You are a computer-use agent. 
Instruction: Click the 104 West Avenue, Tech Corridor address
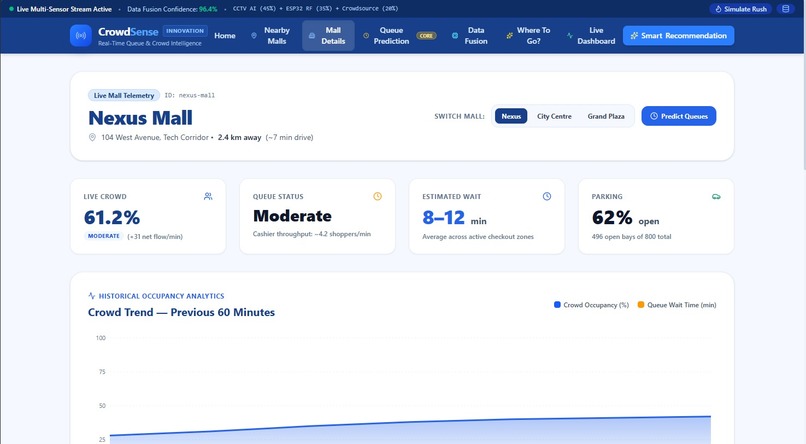[155, 137]
